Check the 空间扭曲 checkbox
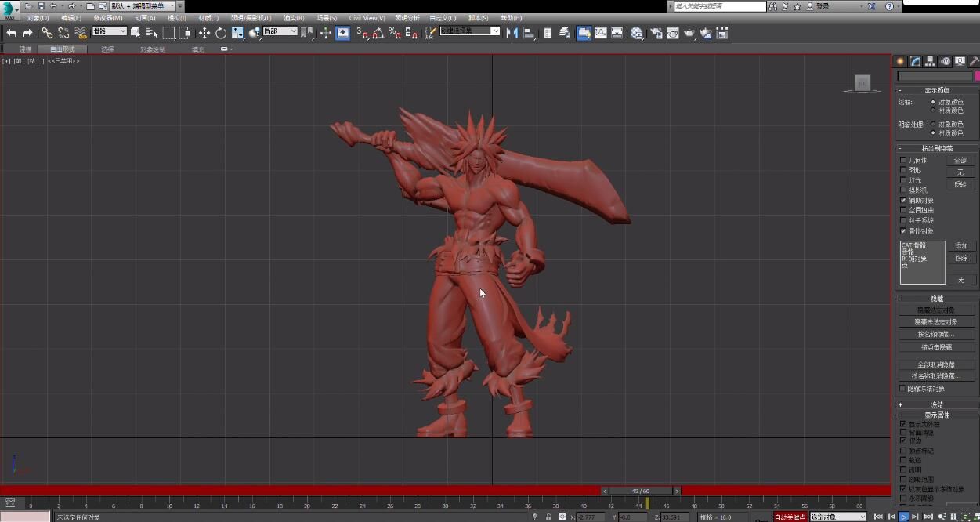 coord(903,211)
